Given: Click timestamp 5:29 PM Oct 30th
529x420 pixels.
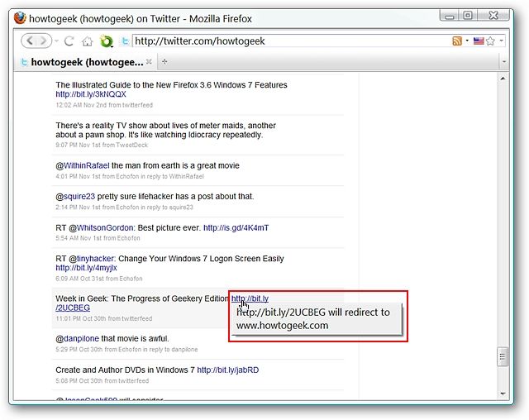Looking at the screenshot, I should tap(79, 350).
